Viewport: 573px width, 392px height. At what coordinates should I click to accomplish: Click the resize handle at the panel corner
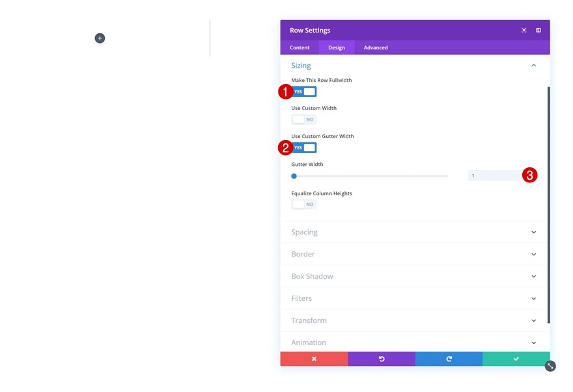point(550,366)
